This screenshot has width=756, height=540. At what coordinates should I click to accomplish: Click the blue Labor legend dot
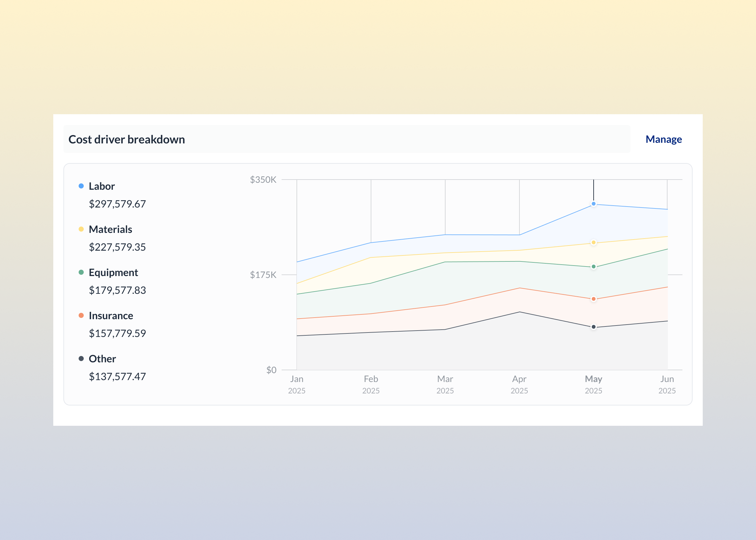click(81, 186)
